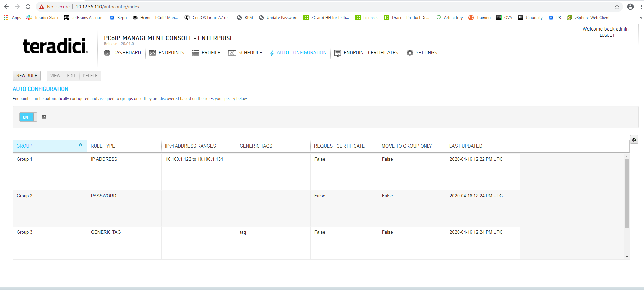Click the Schedule calendar icon

(232, 53)
